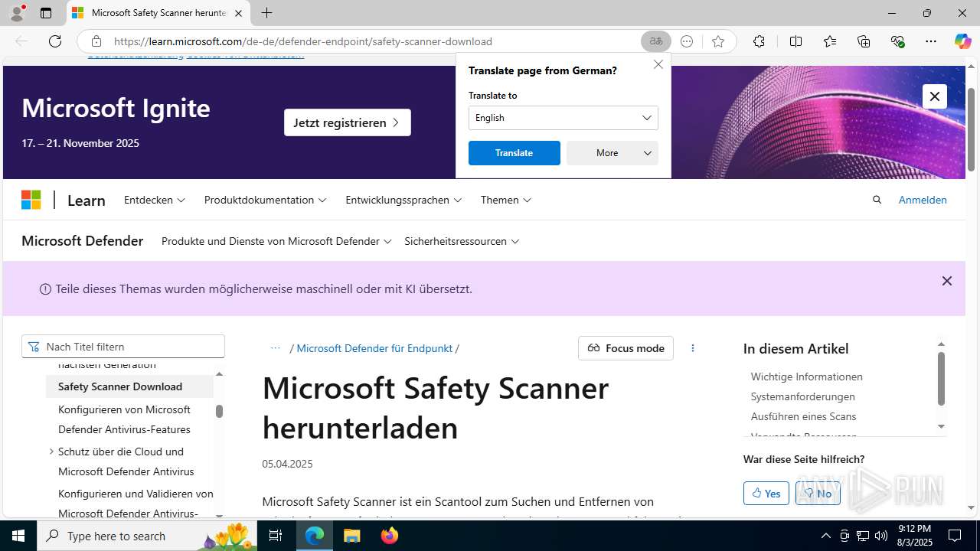Expand the Sicherheitsressourcen dropdown
This screenshot has height=551, width=980.
(x=462, y=241)
